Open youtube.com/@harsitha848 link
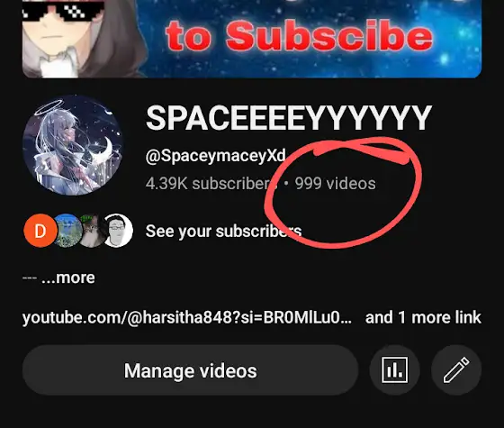504x428 pixels. click(187, 317)
